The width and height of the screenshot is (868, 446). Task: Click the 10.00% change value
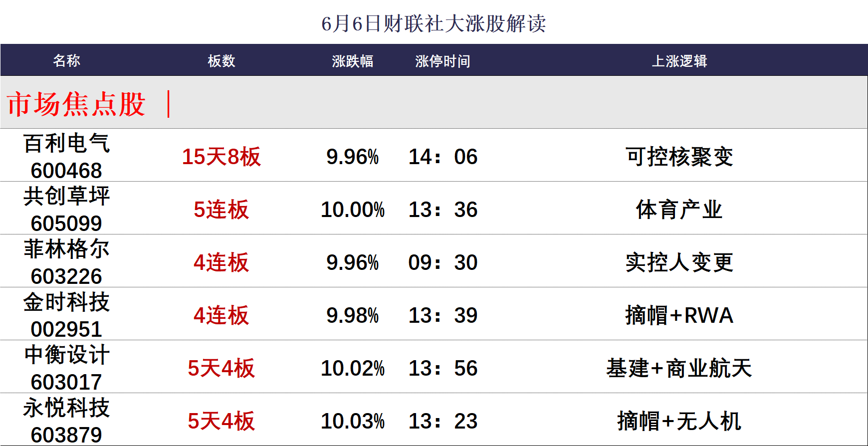[x=352, y=210]
